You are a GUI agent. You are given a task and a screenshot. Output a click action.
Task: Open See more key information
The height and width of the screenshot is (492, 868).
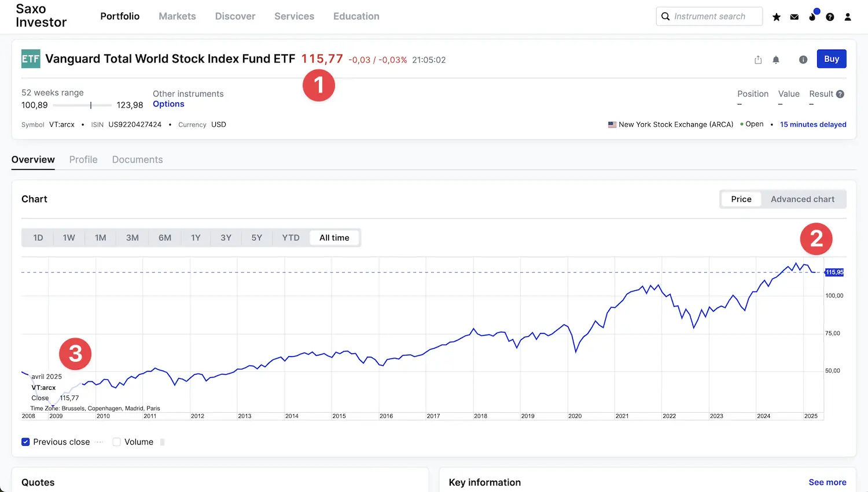pyautogui.click(x=827, y=482)
